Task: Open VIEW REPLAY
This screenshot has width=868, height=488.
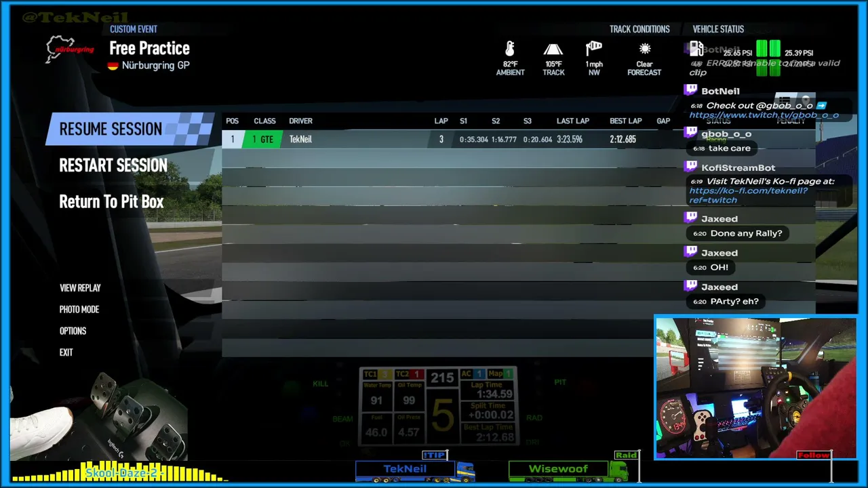Action: (80, 288)
